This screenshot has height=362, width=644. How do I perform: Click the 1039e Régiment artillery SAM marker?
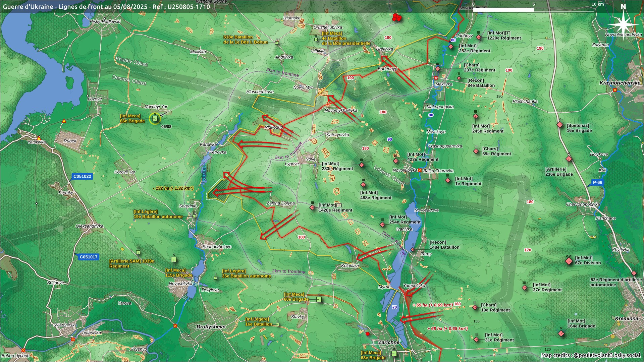coord(138,252)
